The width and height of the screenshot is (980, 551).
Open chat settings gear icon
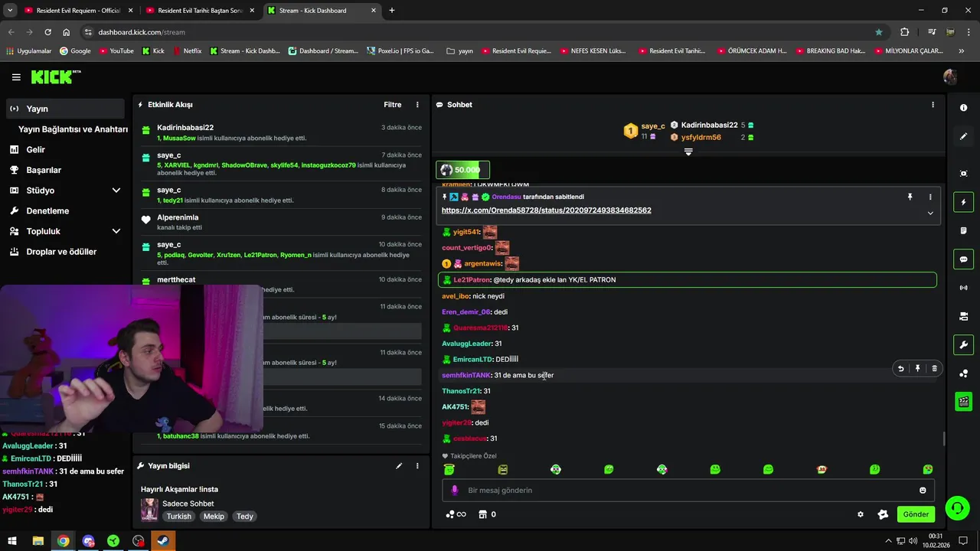861,514
